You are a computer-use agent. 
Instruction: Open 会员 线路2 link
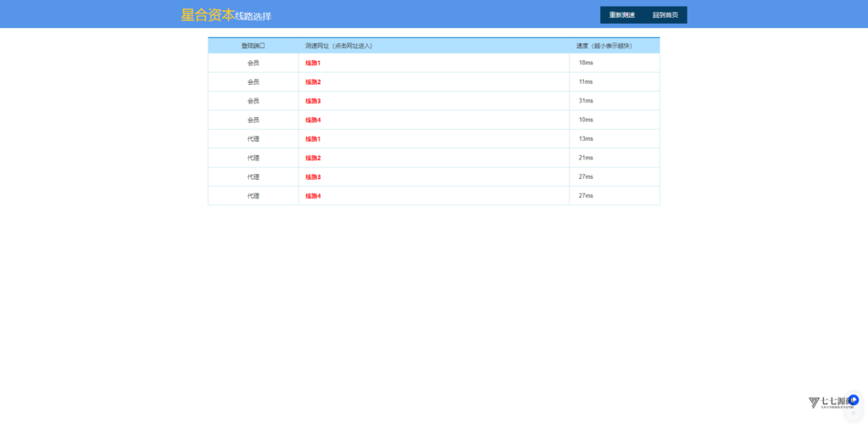point(313,82)
